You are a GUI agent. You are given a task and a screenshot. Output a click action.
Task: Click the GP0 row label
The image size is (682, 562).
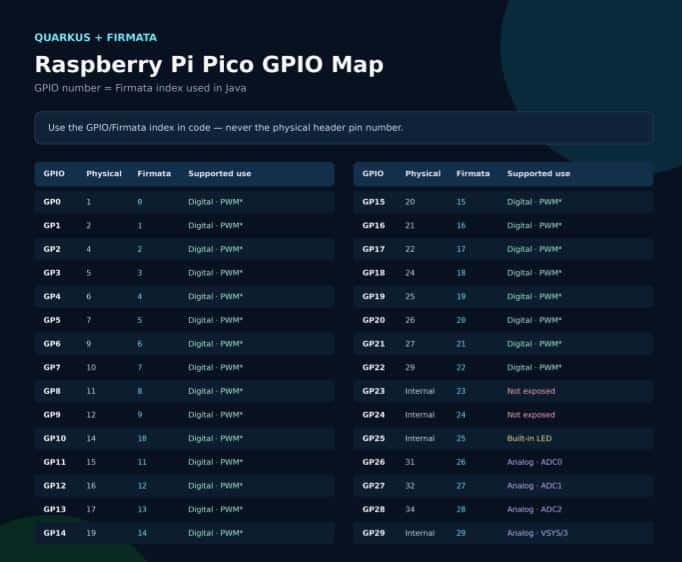coord(52,202)
